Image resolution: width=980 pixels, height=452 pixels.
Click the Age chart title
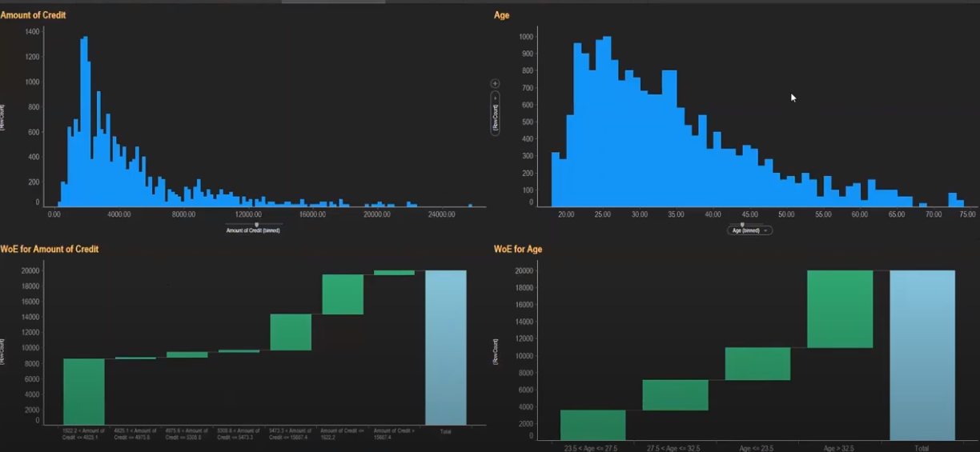(502, 15)
